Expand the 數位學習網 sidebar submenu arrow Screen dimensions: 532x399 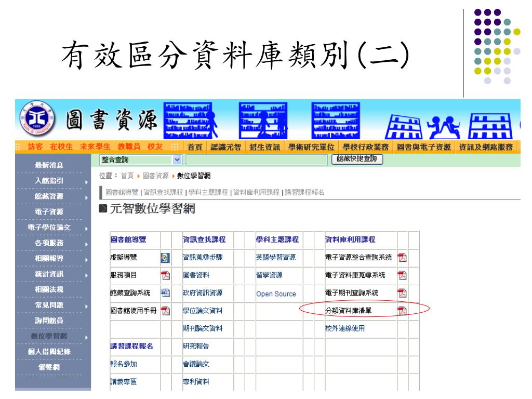tap(87, 338)
